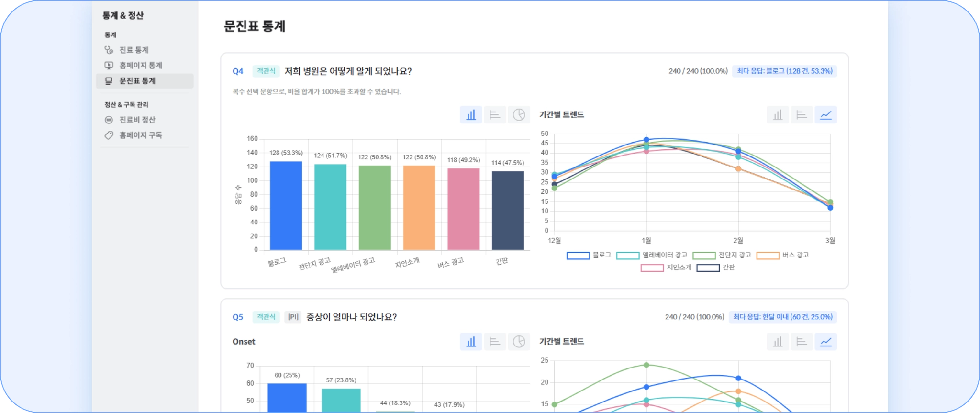Show Q4 기간별 트렌드 as line chart
This screenshot has width=980, height=413.
point(825,115)
